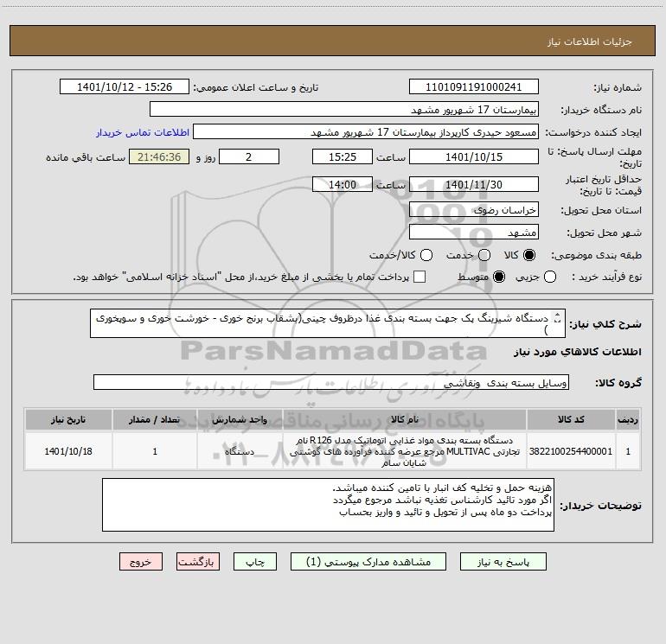Click the 'خروج' exit button

(x=141, y=562)
